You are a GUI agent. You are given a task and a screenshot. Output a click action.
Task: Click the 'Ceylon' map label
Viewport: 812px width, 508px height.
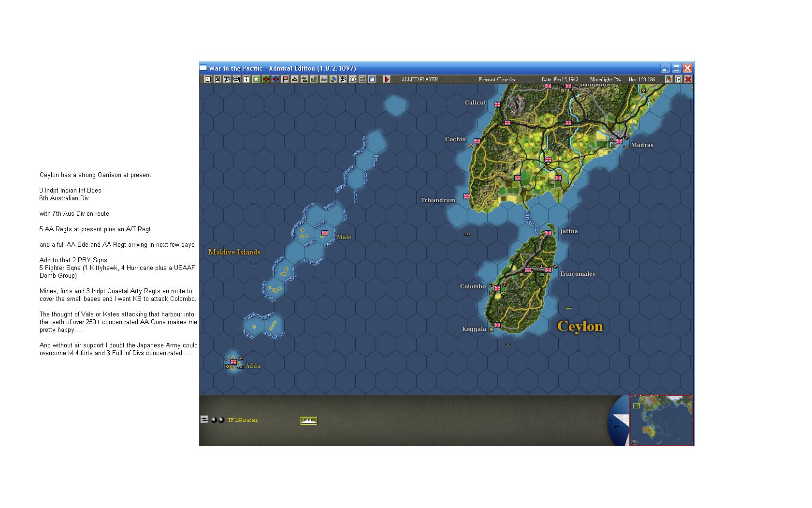tap(580, 326)
